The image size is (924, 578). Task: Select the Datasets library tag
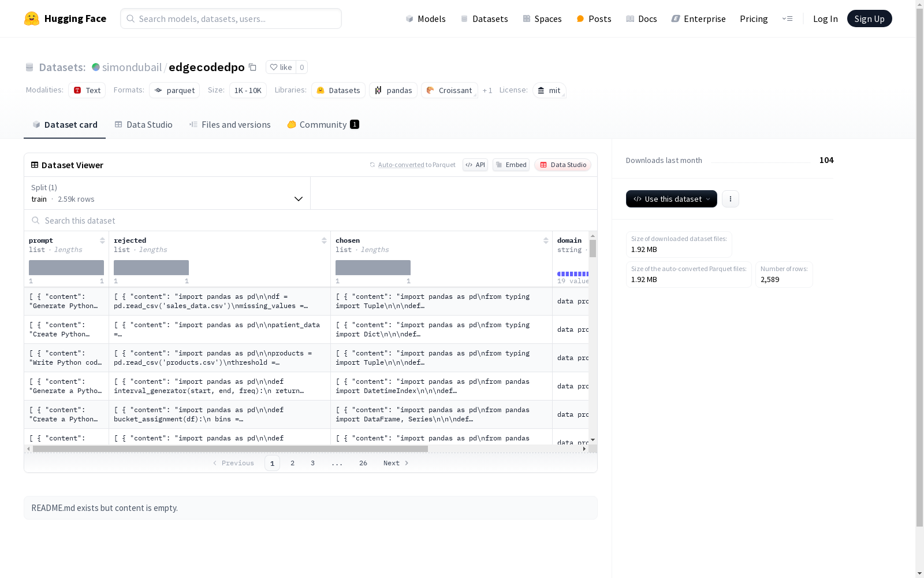338,90
